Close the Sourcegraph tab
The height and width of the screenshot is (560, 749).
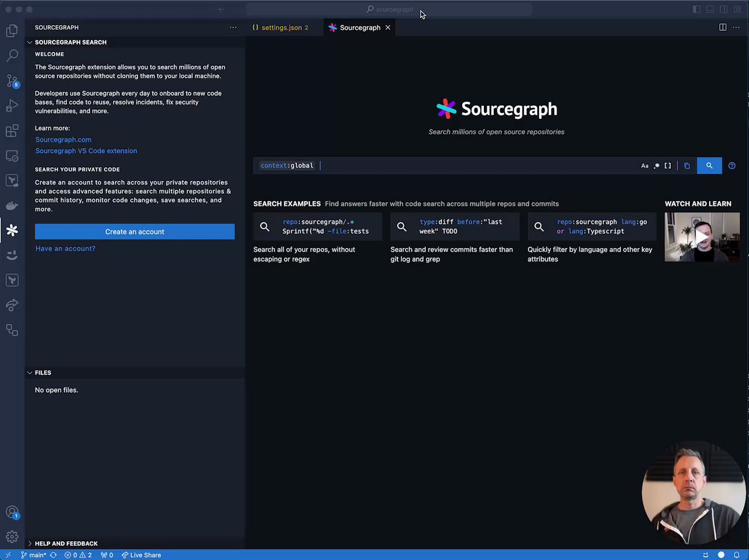387,28
